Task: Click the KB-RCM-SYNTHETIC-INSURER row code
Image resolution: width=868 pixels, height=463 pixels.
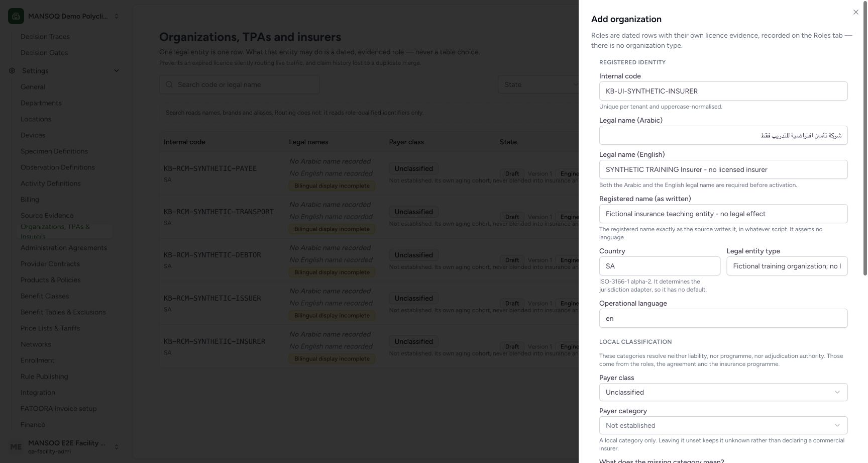Action: click(214, 341)
